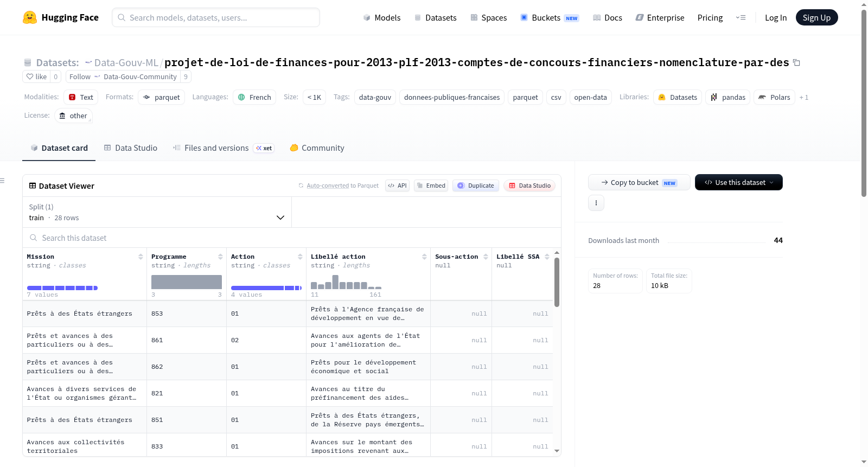
Task: Click the Libellé action length histogram
Action: 346,282
